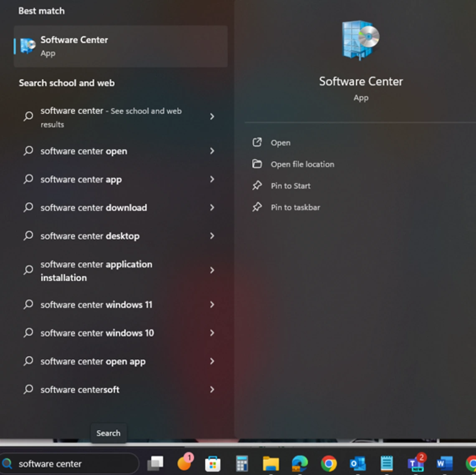Open Microsoft Word from the taskbar

[445, 463]
